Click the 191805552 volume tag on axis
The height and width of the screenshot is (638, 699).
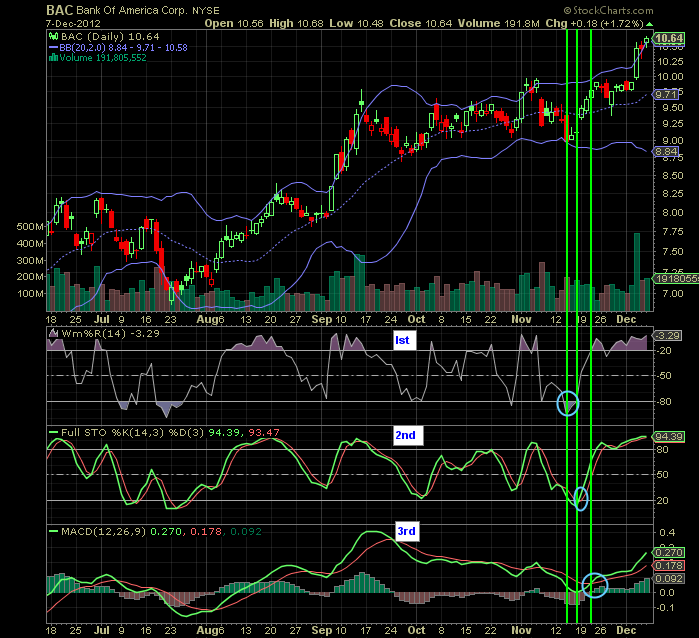pos(676,279)
